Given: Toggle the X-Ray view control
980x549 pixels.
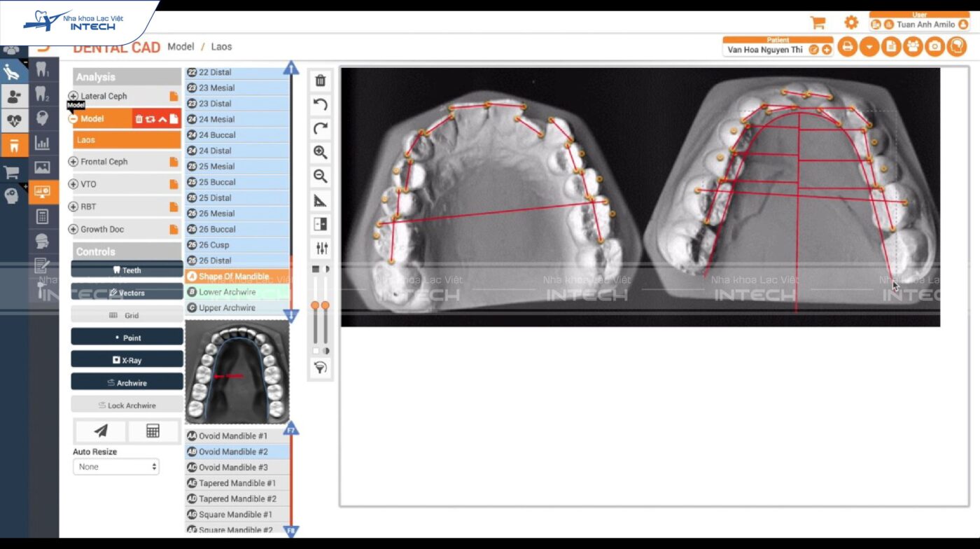Looking at the screenshot, I should click(127, 360).
